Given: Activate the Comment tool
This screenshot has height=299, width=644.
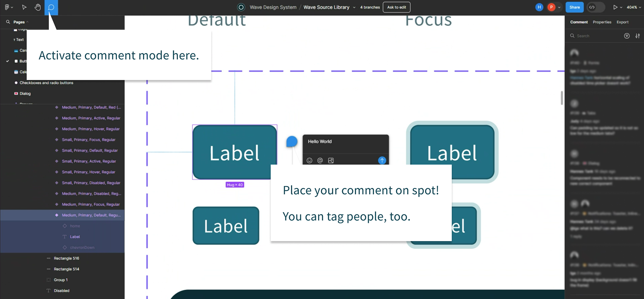Looking at the screenshot, I should point(51,7).
